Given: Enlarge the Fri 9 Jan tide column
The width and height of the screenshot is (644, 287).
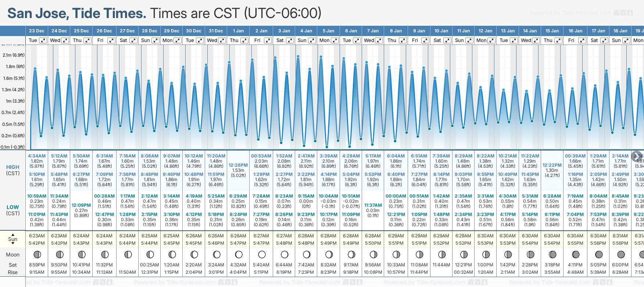Looking at the screenshot, I should point(425,40).
